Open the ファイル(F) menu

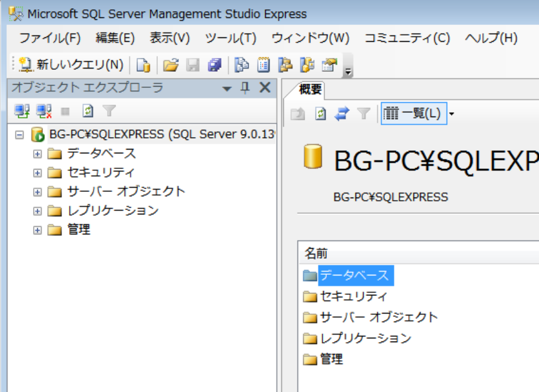click(50, 38)
